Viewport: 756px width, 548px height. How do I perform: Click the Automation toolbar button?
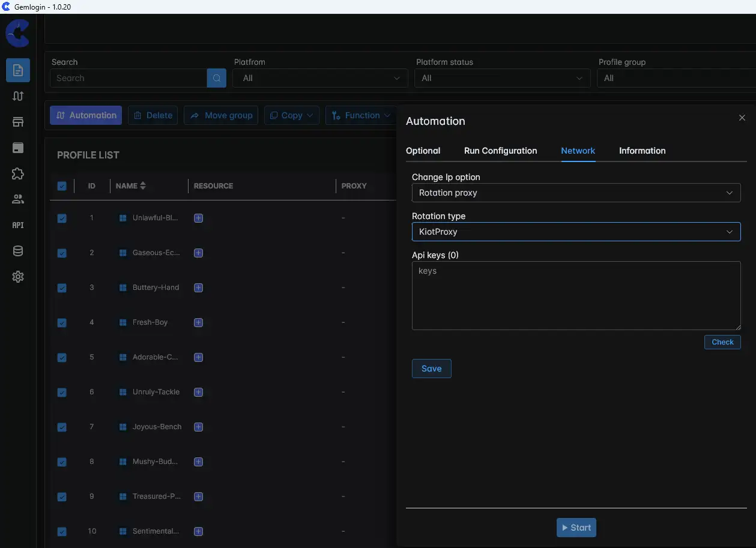point(86,115)
